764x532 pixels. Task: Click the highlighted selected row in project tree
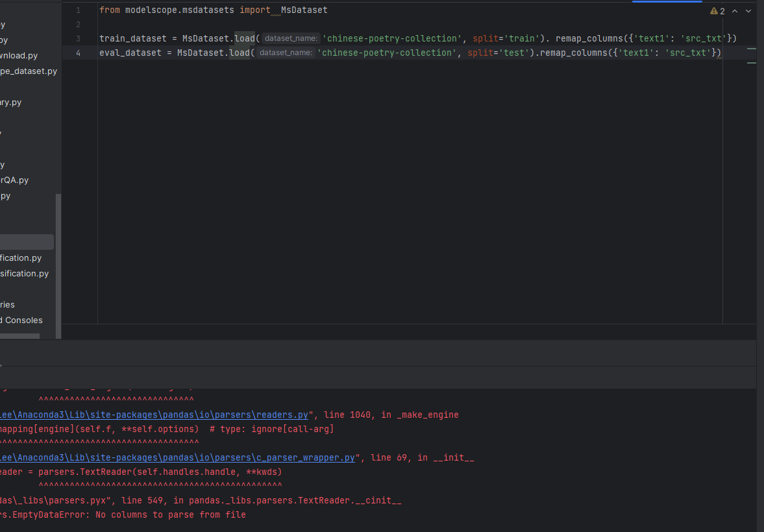(x=27, y=242)
